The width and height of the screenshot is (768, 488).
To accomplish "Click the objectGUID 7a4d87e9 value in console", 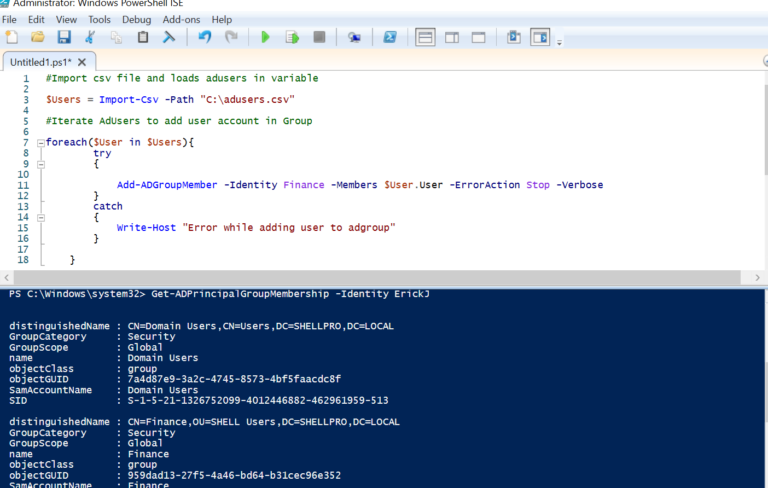I will coord(234,379).
